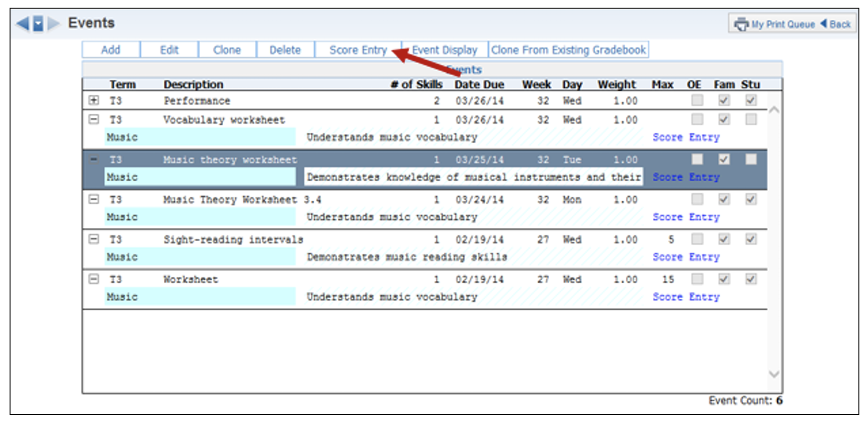Open Score Entry from the toolbar
The width and height of the screenshot is (868, 422).
click(358, 50)
